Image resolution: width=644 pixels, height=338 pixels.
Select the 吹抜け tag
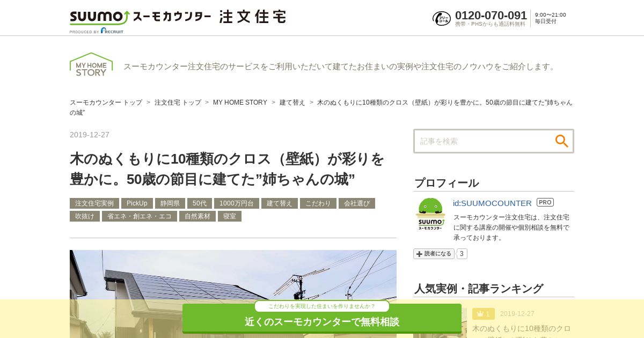pos(85,216)
